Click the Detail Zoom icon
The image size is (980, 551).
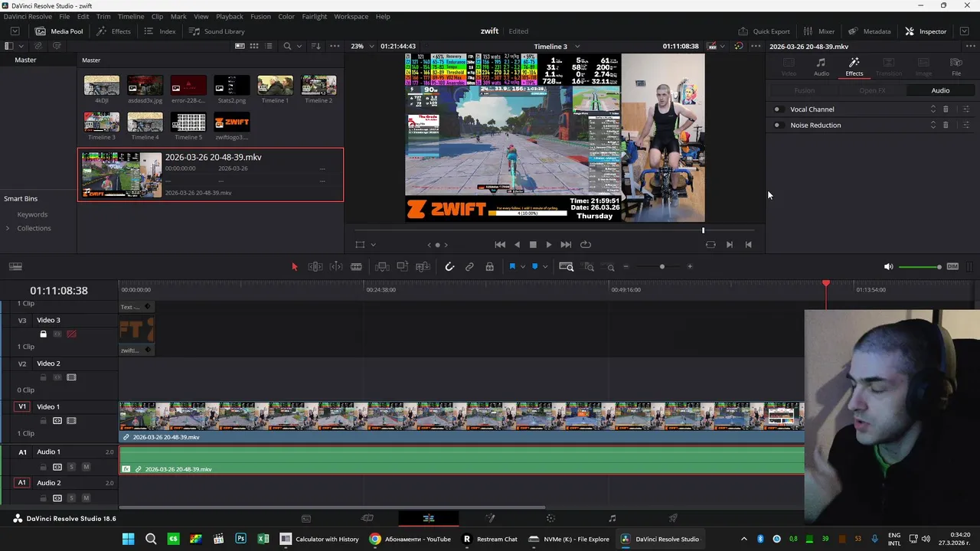(589, 266)
